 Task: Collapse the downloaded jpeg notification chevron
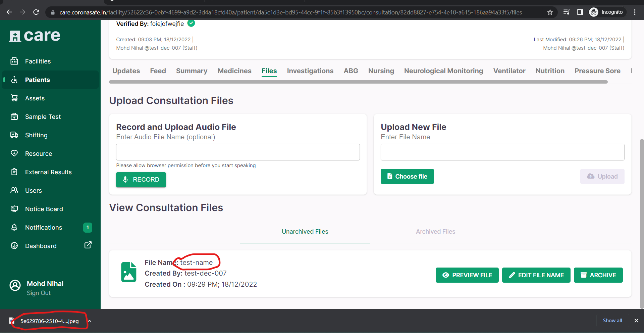(x=89, y=321)
